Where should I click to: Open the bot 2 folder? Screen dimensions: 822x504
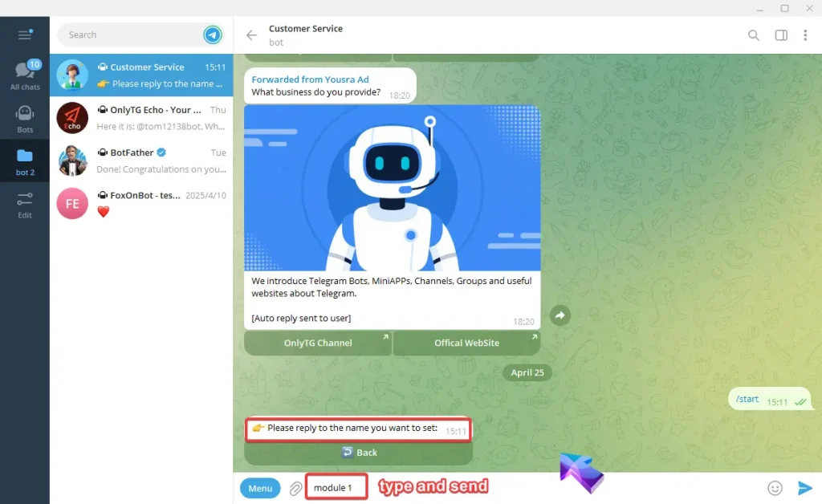25,161
